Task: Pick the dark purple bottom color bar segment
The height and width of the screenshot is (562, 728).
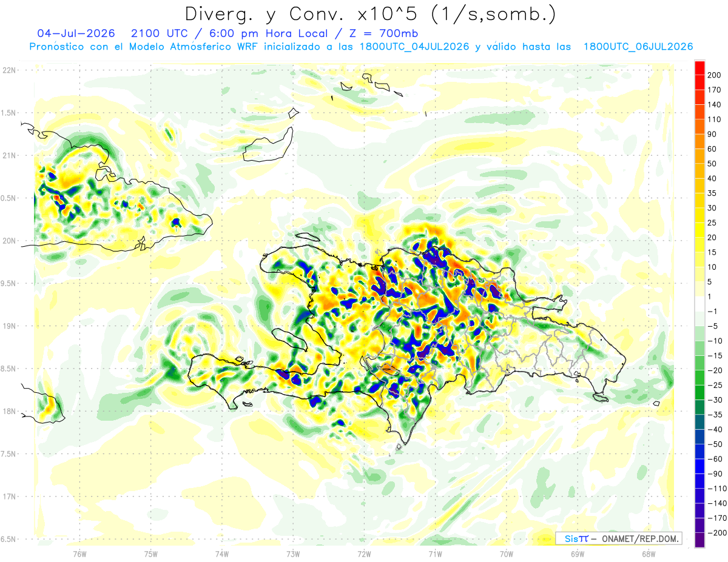Action: [x=699, y=541]
